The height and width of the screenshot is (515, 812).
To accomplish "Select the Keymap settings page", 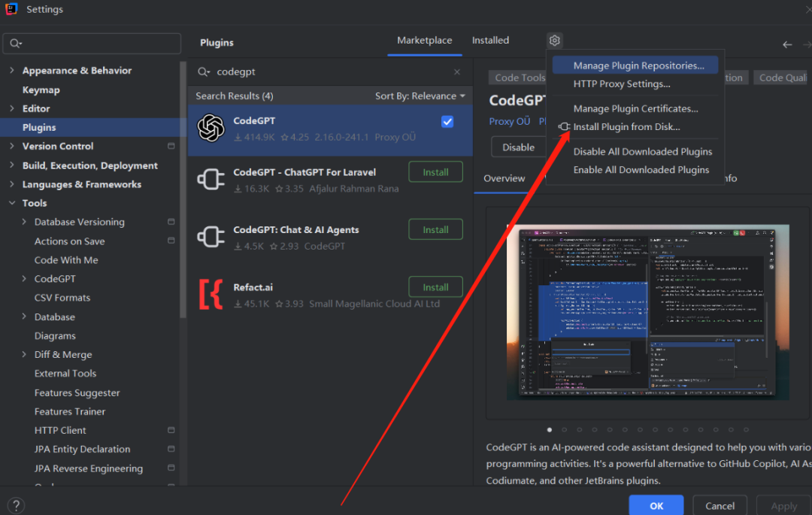I will click(x=41, y=89).
